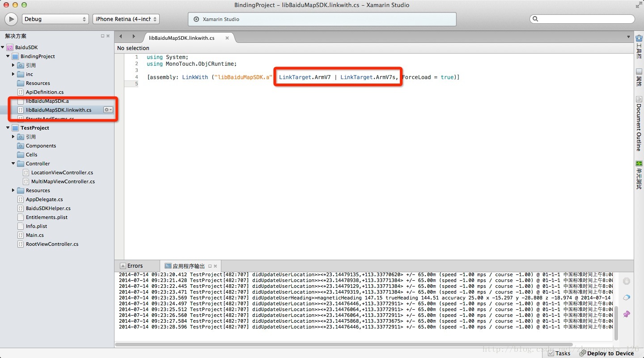Open AppDelegate.cs

click(44, 199)
